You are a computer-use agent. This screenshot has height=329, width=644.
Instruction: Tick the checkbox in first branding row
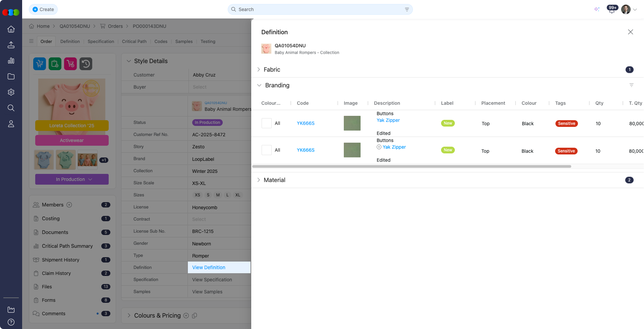click(x=266, y=123)
